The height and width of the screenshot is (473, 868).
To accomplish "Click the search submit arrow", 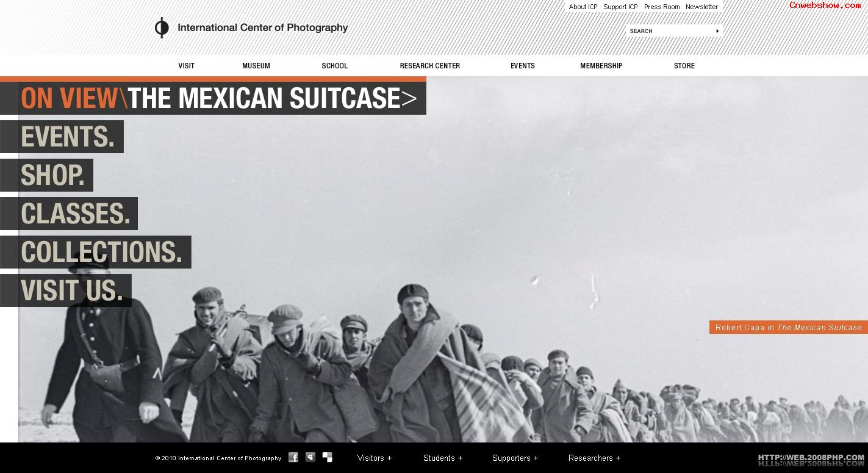I will click(x=717, y=31).
